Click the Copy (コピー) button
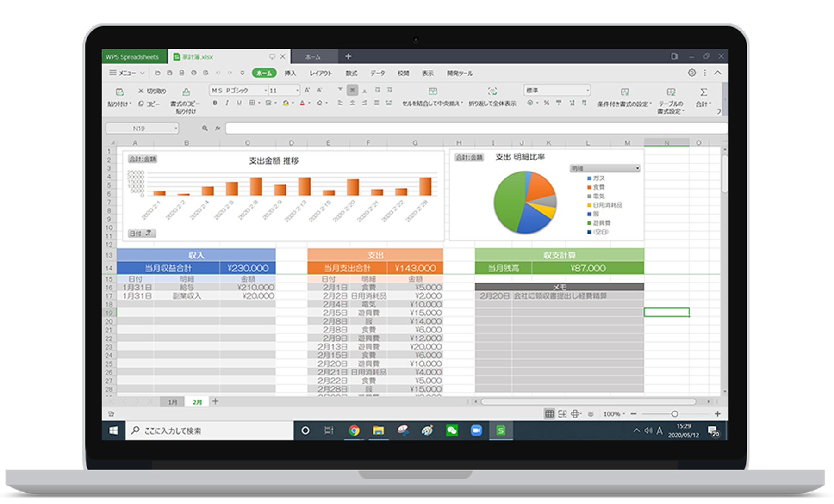 (x=149, y=104)
